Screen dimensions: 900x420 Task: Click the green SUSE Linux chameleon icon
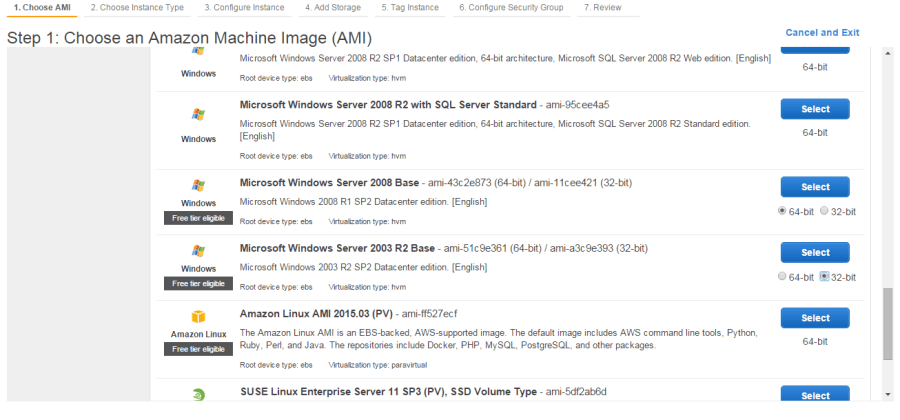click(x=198, y=395)
